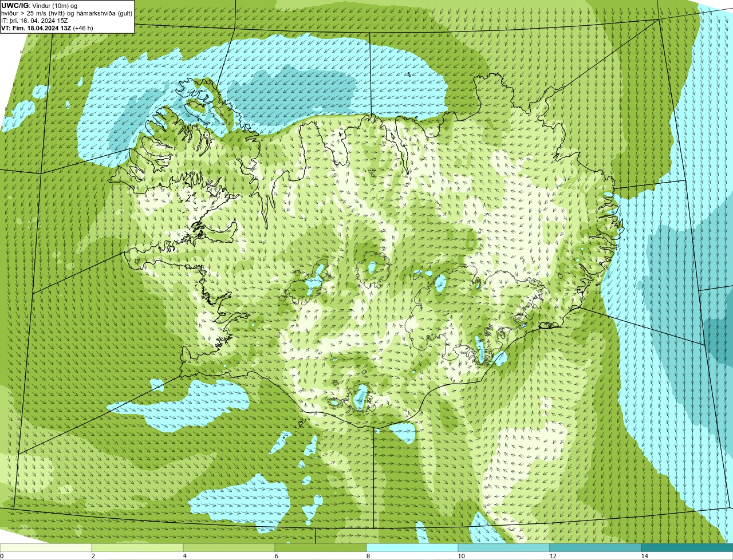
Task: Pick the 12–14 m/s teal color segment
Action: click(596, 547)
